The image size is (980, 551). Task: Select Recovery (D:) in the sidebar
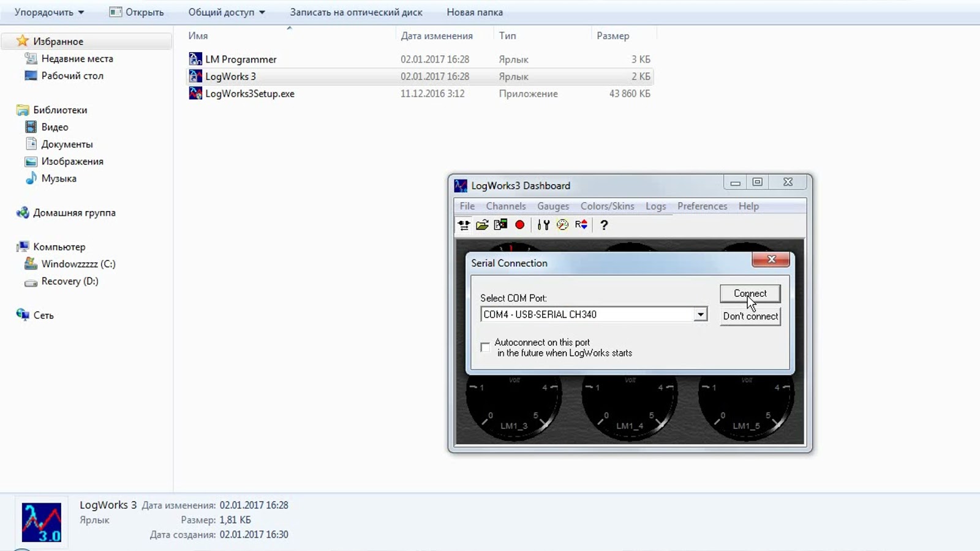70,281
